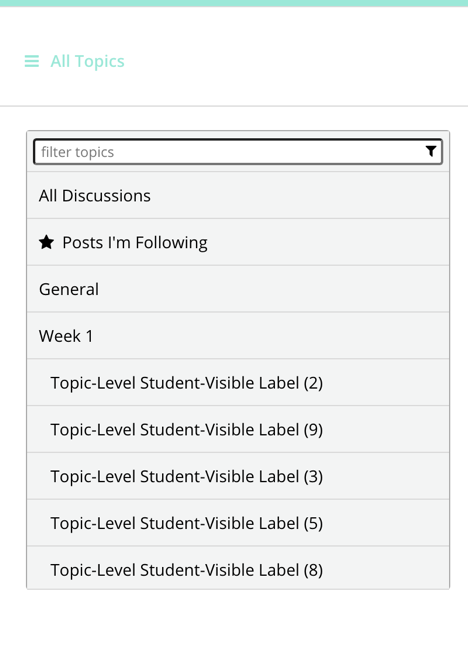Pick the last subtopic under Week 1
Image resolution: width=468 pixels, height=645 pixels.
pyautogui.click(x=238, y=568)
